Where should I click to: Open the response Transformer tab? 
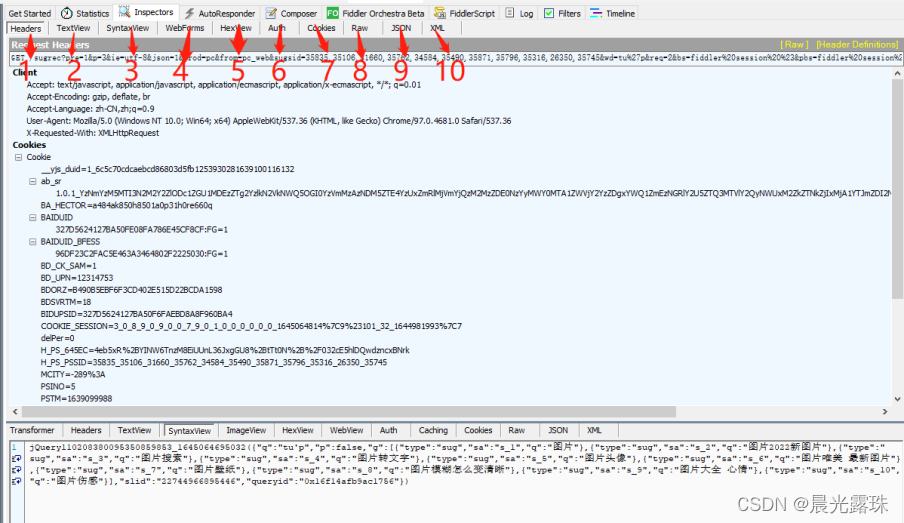tap(32, 430)
